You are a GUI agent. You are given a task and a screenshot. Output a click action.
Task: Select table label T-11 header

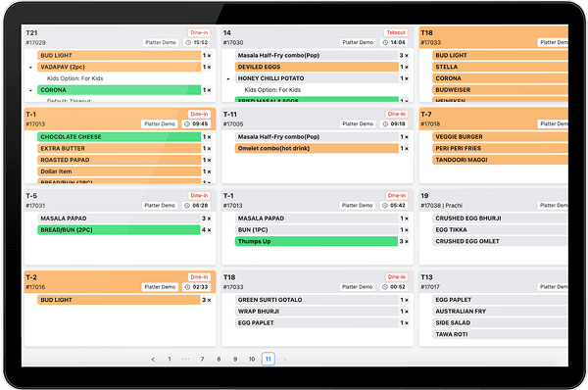pos(230,115)
